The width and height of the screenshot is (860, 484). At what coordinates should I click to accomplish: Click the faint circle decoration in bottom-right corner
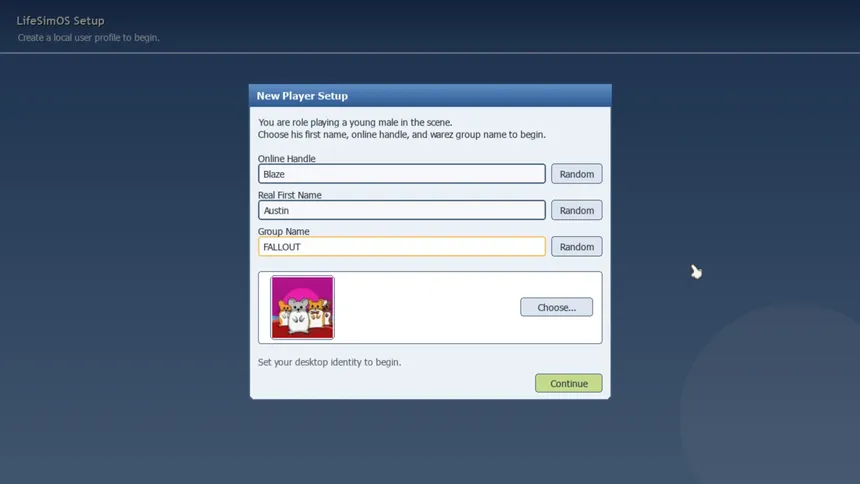[x=780, y=400]
